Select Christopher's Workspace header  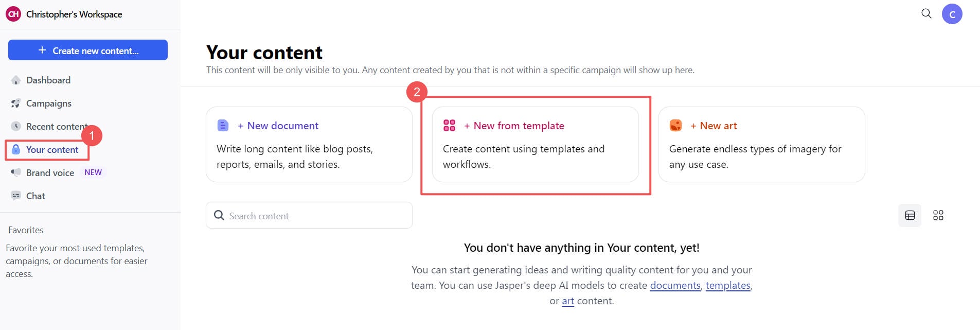click(74, 14)
